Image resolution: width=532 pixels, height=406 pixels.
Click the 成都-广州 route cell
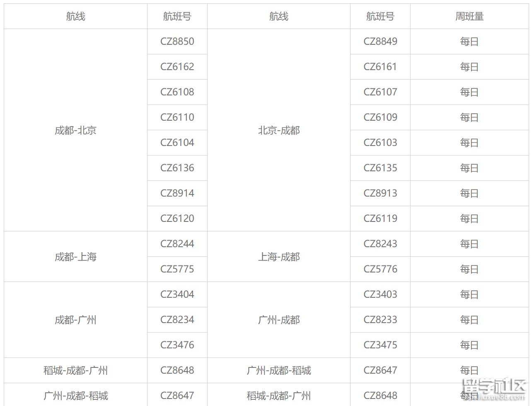75,320
